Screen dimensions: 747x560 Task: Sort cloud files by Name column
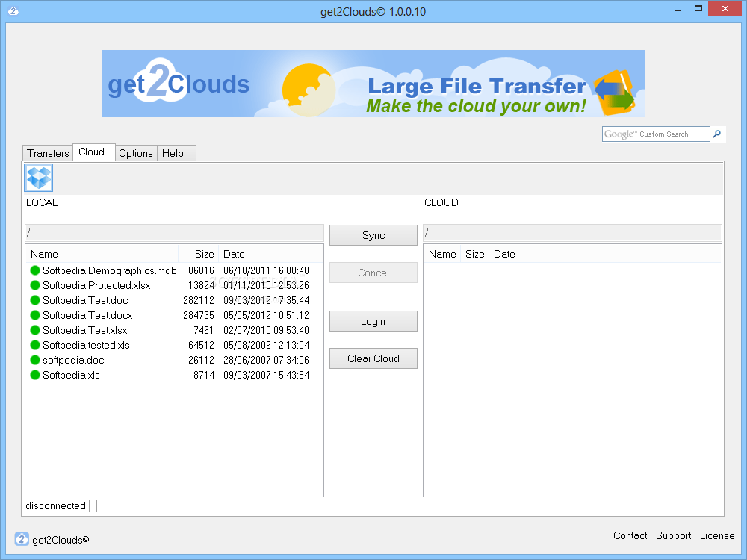pyautogui.click(x=442, y=254)
